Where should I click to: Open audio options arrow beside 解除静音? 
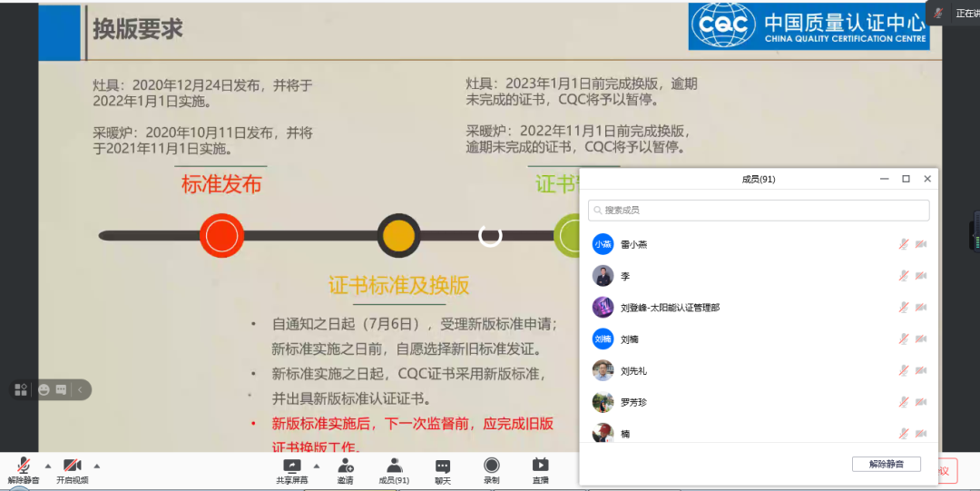48,466
